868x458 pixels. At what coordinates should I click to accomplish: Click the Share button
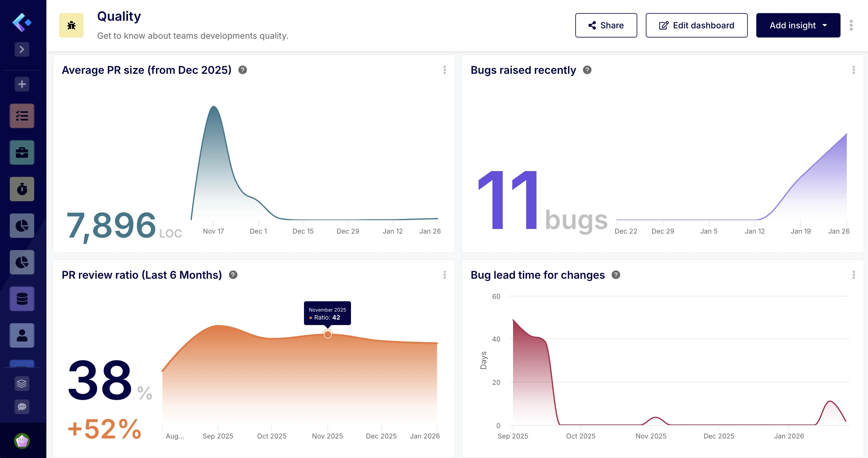coord(606,25)
